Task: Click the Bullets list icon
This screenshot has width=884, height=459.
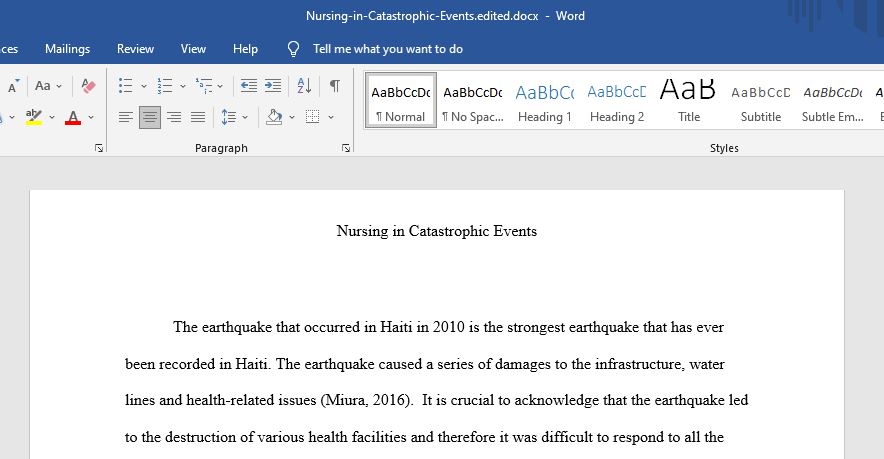Action: (x=125, y=86)
